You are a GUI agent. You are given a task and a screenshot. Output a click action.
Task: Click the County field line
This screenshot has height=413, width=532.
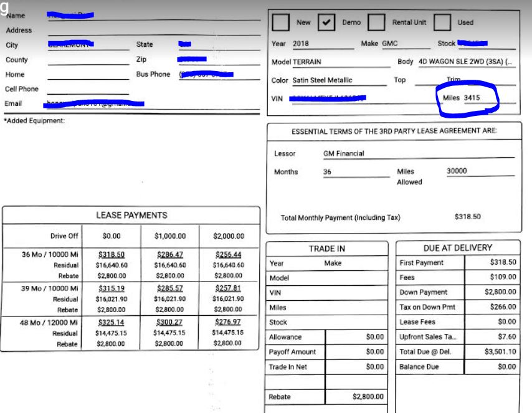88,60
